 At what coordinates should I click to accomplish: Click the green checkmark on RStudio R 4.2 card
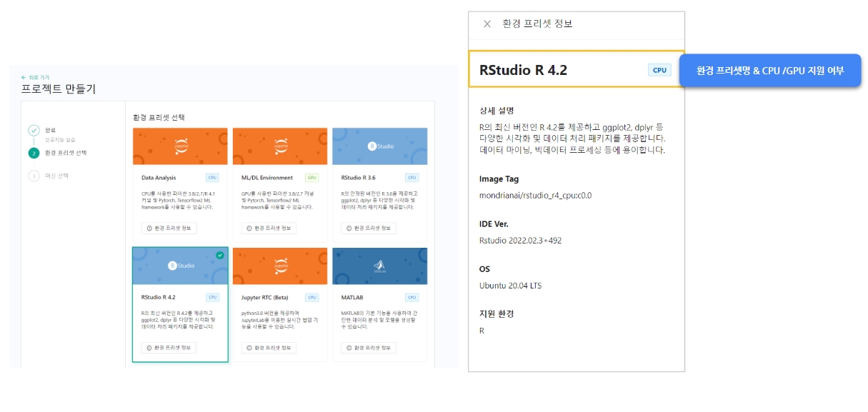220,255
